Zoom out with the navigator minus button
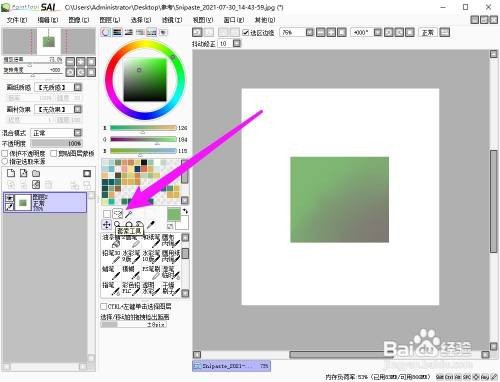 coord(70,61)
